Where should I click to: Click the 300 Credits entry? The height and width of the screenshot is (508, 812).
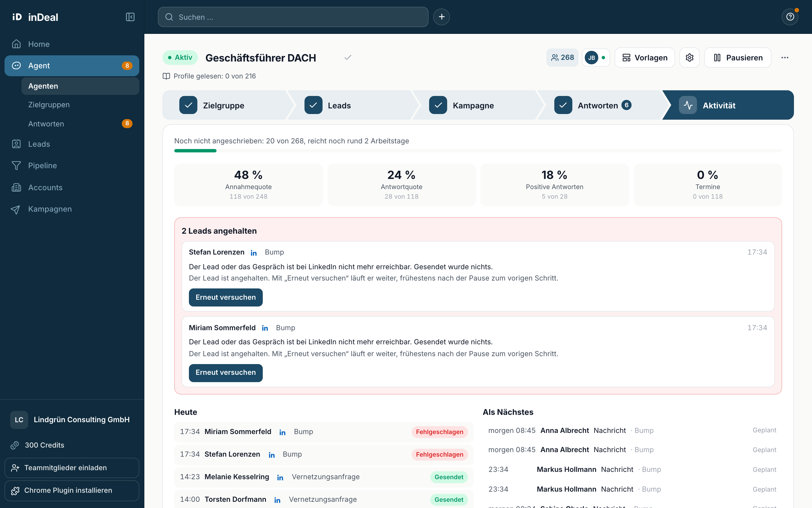(x=37, y=445)
